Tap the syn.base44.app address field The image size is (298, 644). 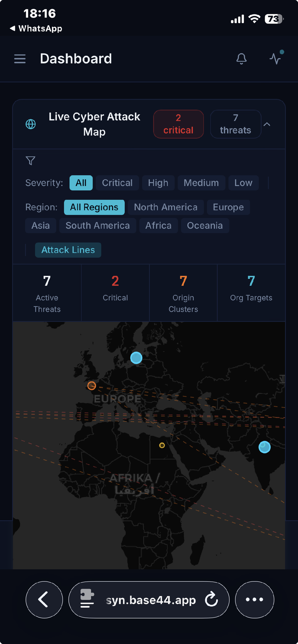[x=151, y=600]
